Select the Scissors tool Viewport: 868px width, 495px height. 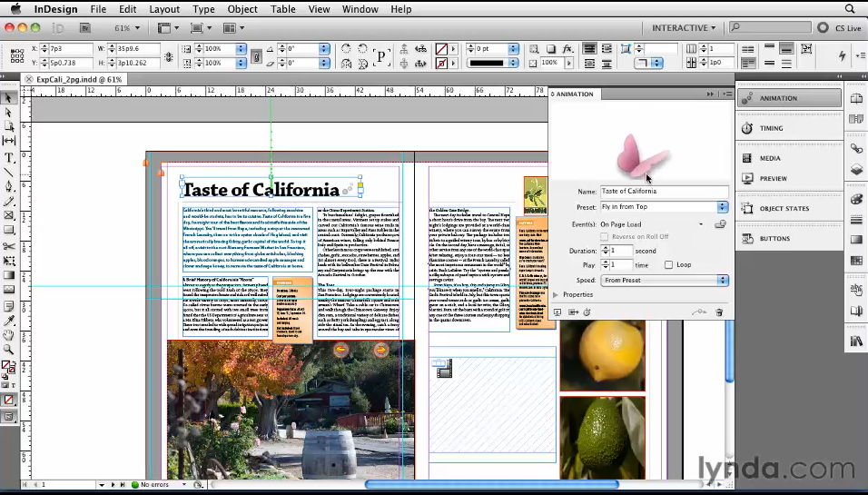9,246
